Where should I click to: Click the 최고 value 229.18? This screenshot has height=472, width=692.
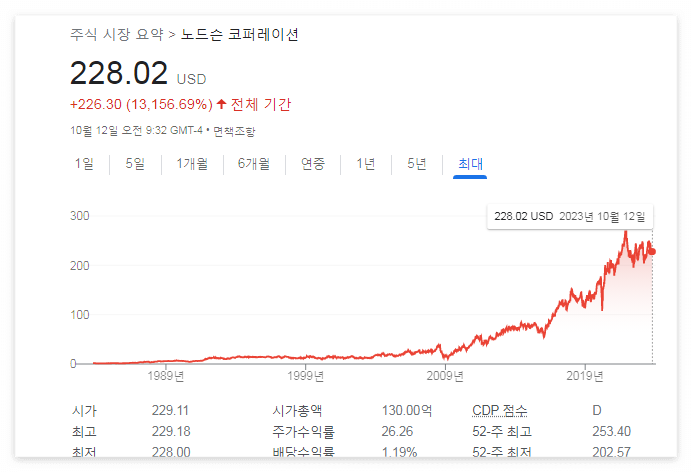tap(171, 431)
